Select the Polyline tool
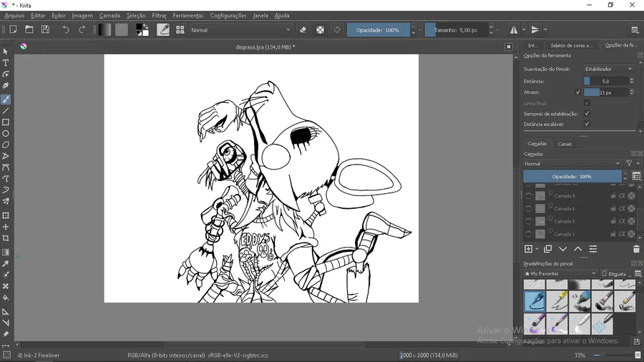 tap(6, 157)
